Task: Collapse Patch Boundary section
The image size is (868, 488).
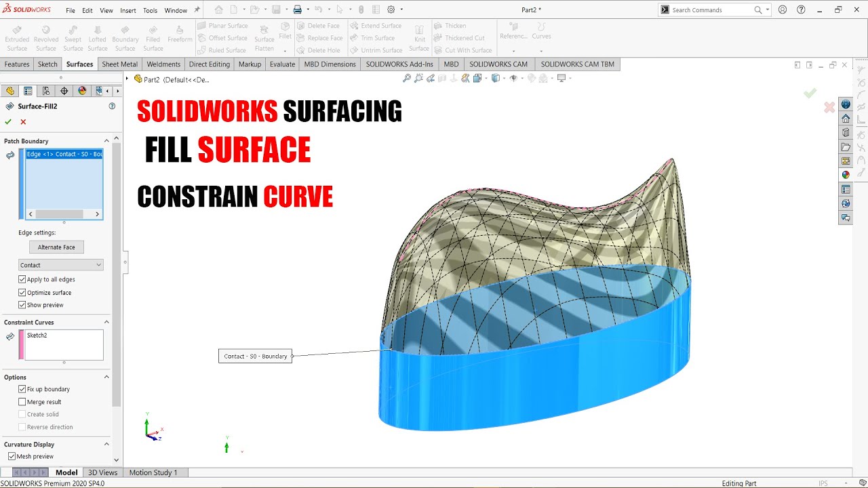Action: tap(106, 141)
